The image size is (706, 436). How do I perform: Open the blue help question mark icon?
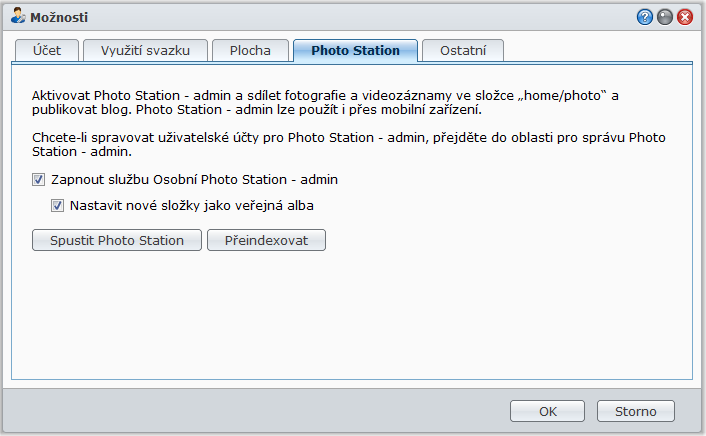tap(645, 17)
